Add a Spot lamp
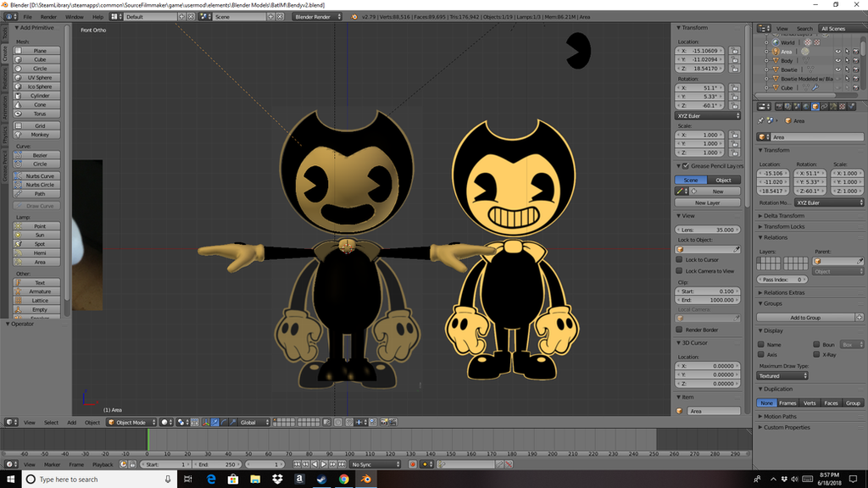Viewport: 868px width, 488px height. pyautogui.click(x=36, y=244)
